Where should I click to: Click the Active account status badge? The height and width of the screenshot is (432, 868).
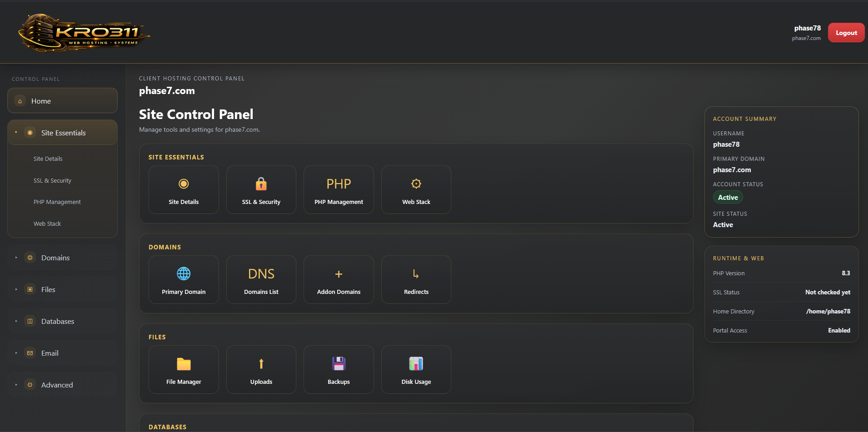(x=728, y=197)
